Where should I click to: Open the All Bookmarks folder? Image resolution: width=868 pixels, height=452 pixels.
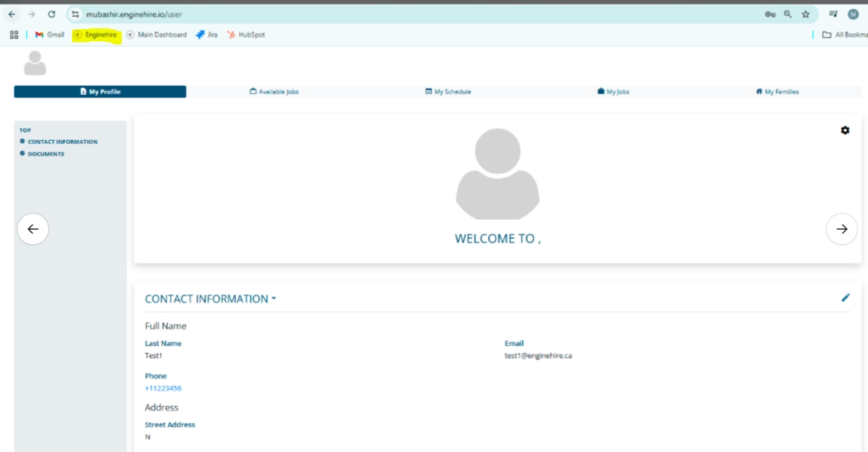[845, 34]
